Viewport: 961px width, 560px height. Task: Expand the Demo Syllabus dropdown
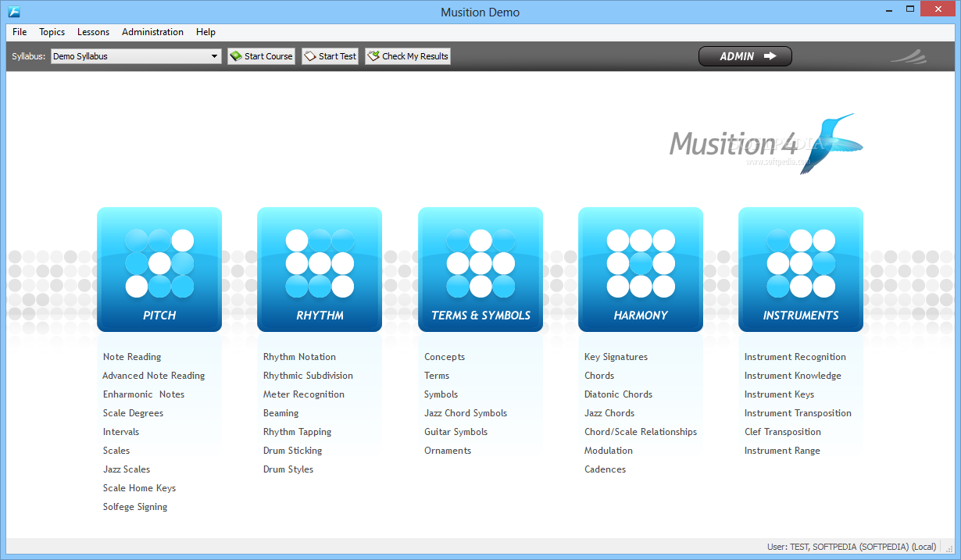(x=215, y=56)
